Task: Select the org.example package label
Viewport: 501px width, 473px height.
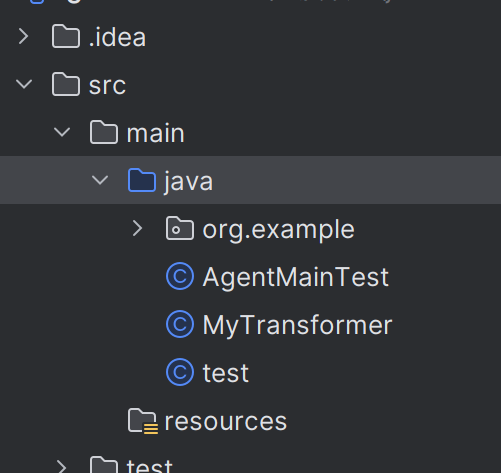Action: tap(279, 230)
